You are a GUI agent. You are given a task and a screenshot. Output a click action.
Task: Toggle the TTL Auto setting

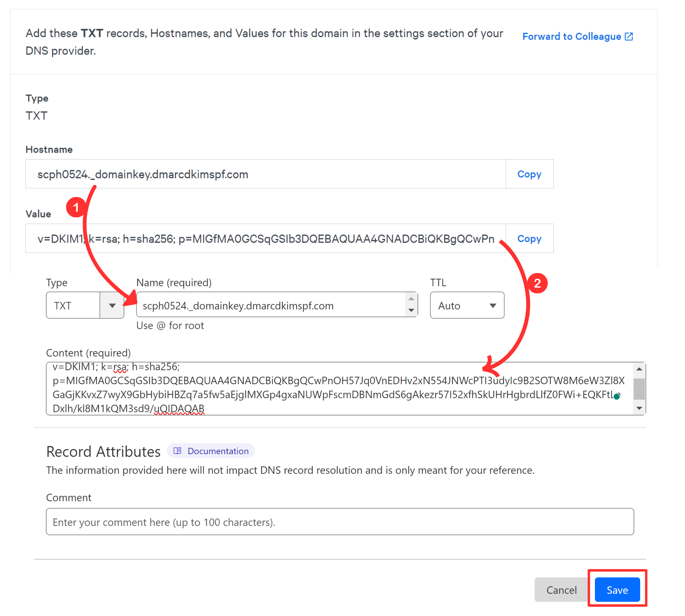point(466,305)
